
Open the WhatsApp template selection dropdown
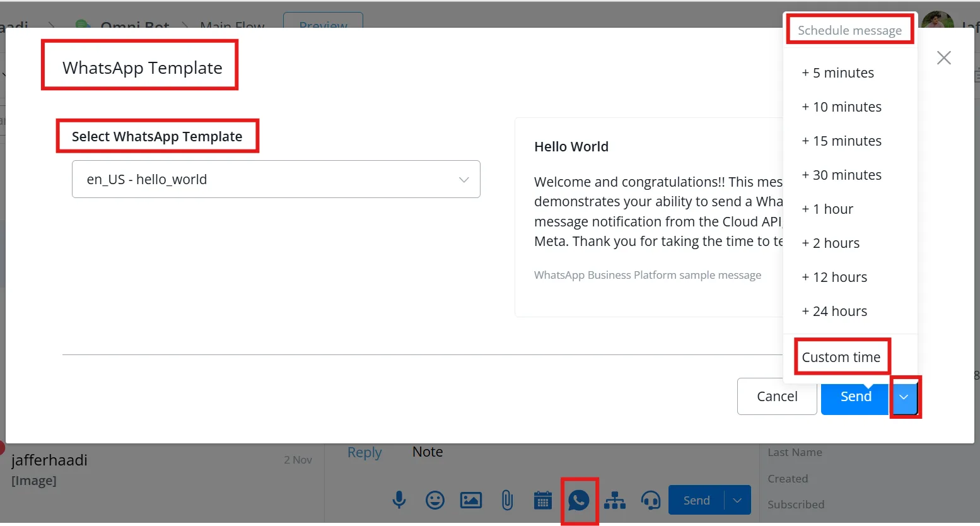(x=276, y=179)
